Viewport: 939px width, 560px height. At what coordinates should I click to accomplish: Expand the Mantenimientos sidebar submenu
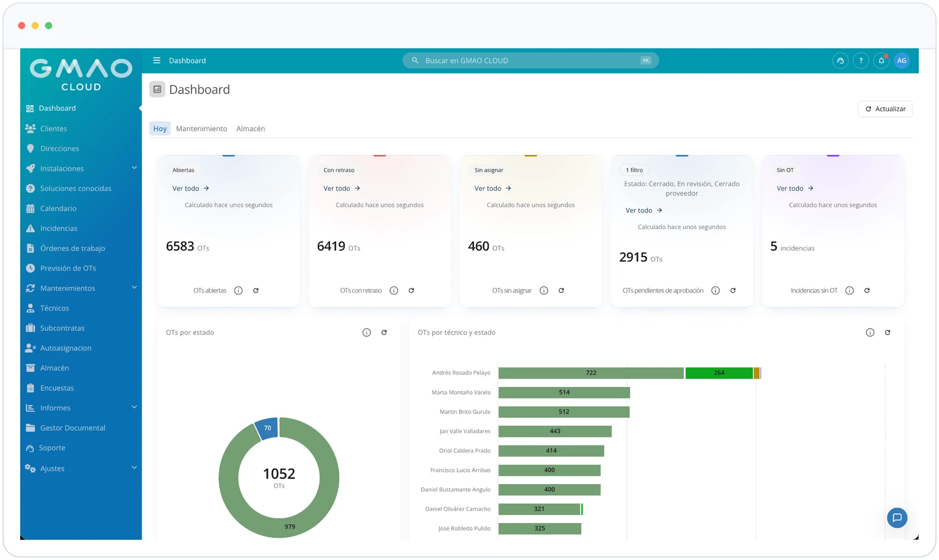pyautogui.click(x=134, y=288)
